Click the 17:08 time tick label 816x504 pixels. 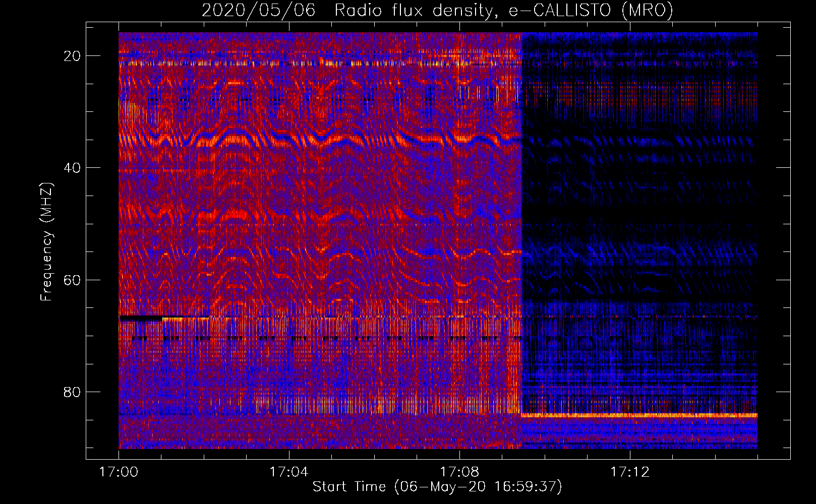coord(459,472)
